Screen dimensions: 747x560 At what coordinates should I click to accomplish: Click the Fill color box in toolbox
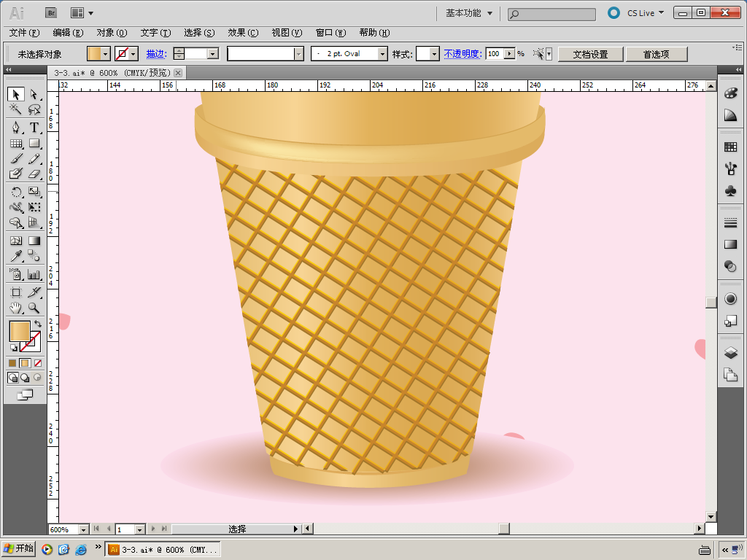coord(20,332)
